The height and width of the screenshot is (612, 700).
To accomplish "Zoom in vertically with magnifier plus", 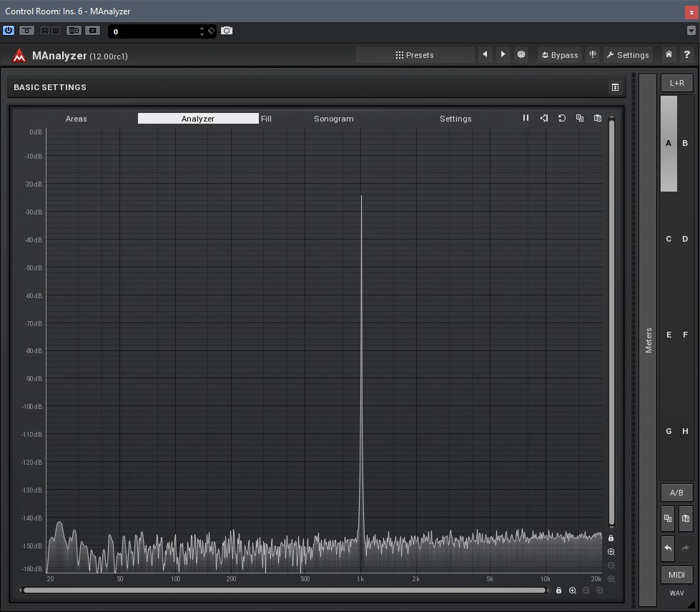I will tap(611, 552).
